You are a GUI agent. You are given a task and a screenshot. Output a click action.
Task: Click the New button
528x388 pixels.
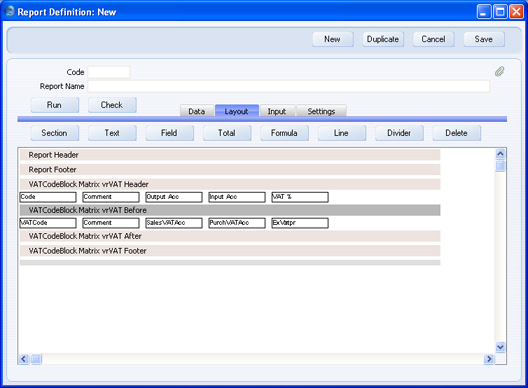333,39
